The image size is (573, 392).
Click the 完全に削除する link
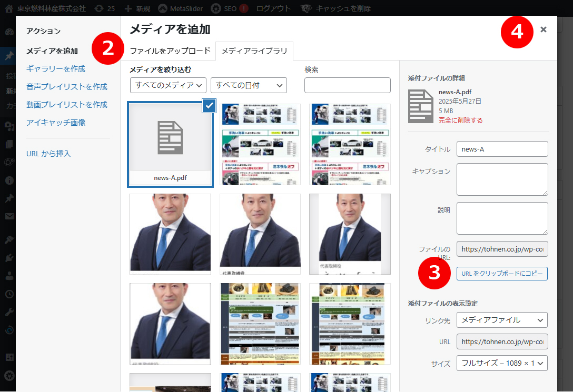pos(460,120)
